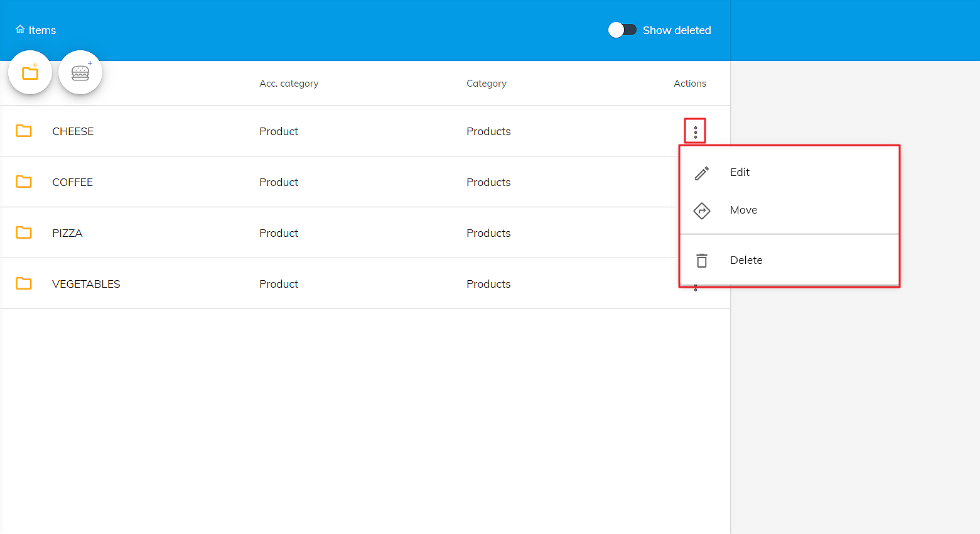
Task: Select Delete in the context menu
Action: (746, 260)
